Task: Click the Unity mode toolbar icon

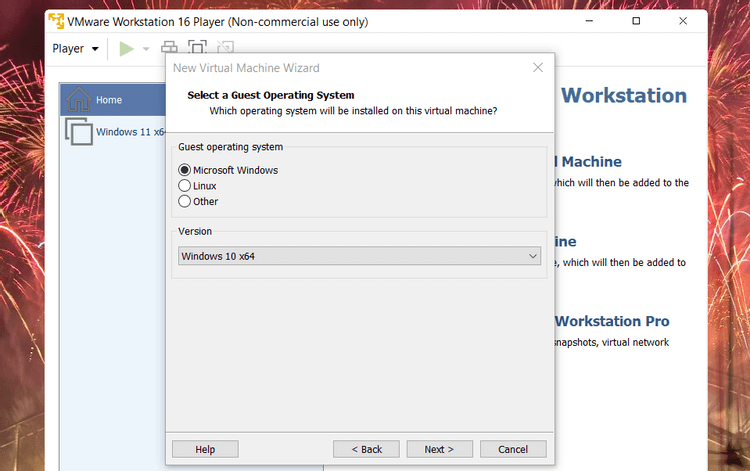Action: (225, 46)
